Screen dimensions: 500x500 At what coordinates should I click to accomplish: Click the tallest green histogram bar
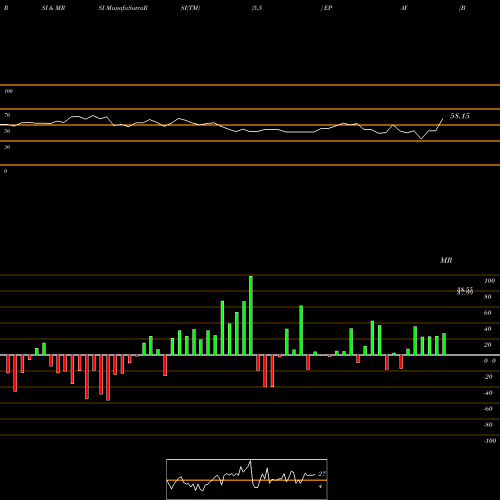[x=251, y=315]
